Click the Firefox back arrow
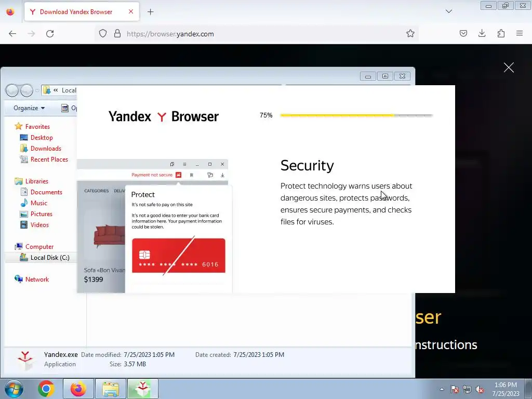The width and height of the screenshot is (532, 399). tap(12, 34)
